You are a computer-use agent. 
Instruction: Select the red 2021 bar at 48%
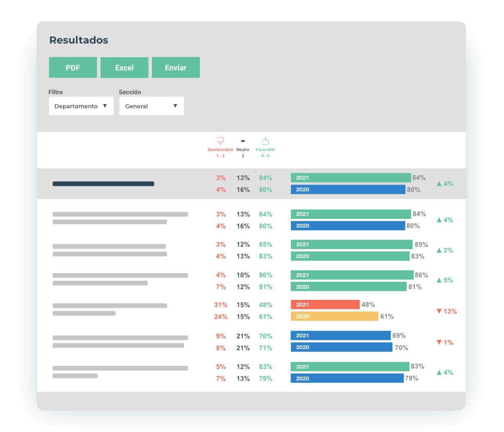[325, 305]
